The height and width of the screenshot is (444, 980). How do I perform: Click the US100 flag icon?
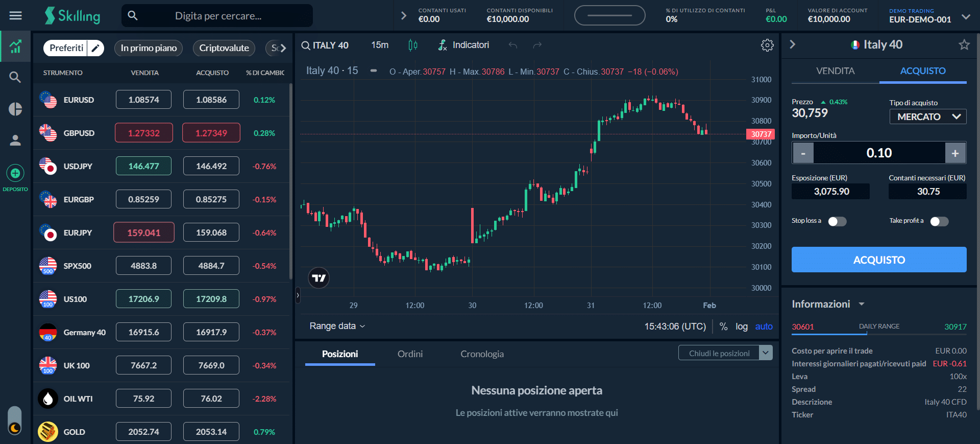point(48,299)
